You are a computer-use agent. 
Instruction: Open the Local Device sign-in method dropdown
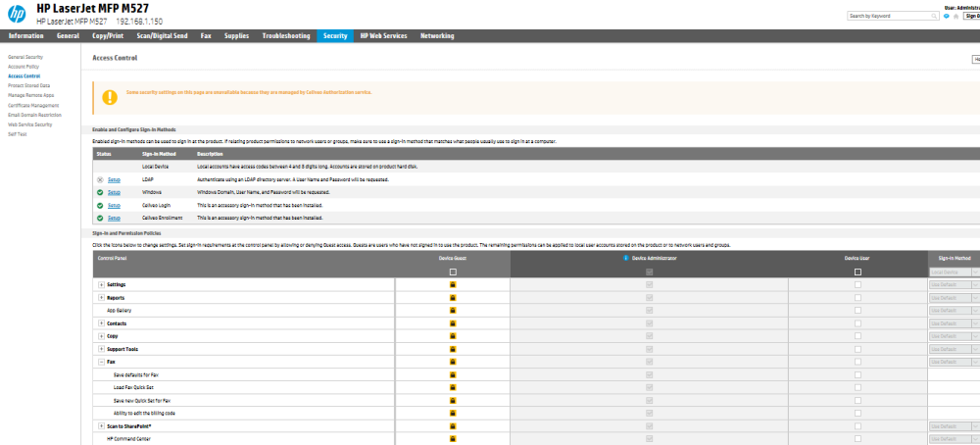coord(954,272)
